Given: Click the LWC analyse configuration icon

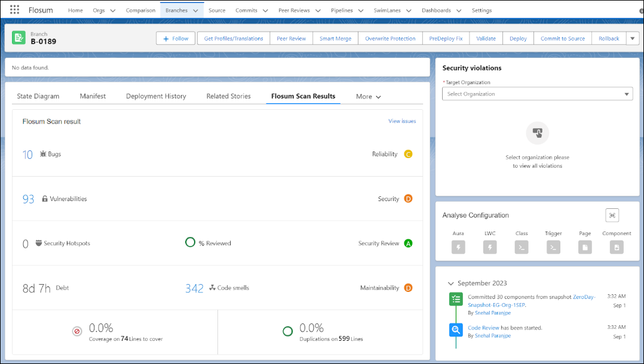Looking at the screenshot, I should pos(490,247).
